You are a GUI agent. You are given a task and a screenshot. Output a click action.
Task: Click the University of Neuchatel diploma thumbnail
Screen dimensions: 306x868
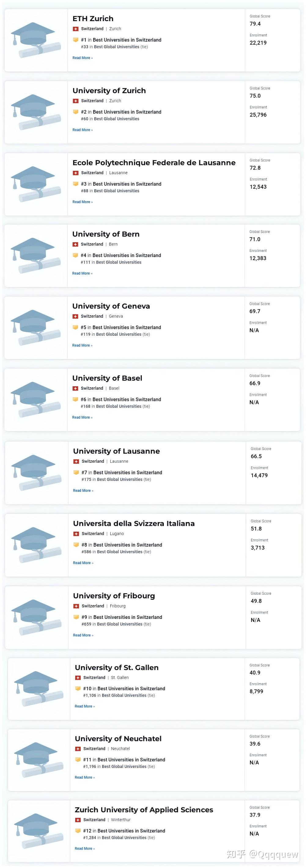pyautogui.click(x=39, y=760)
